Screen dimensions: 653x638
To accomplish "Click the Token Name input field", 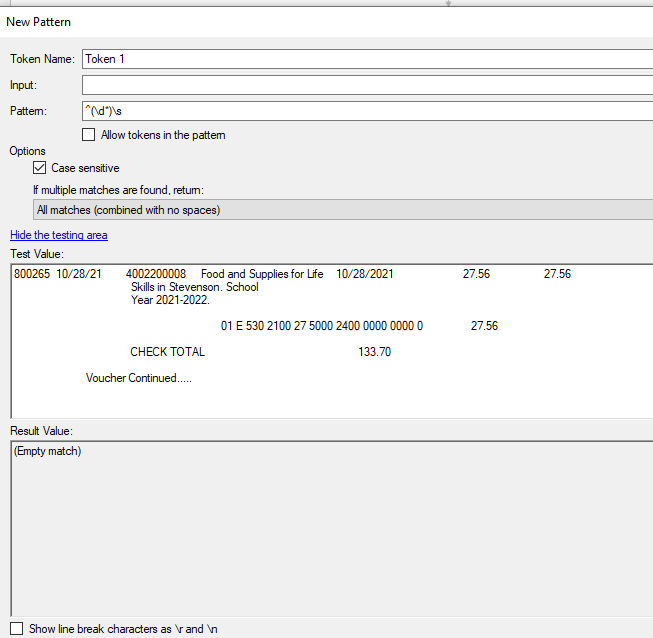I will 367,59.
